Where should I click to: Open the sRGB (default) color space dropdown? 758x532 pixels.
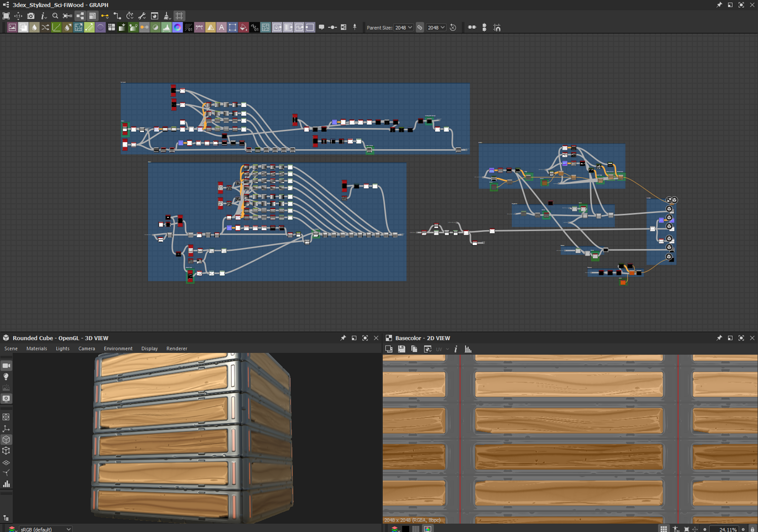click(46, 529)
